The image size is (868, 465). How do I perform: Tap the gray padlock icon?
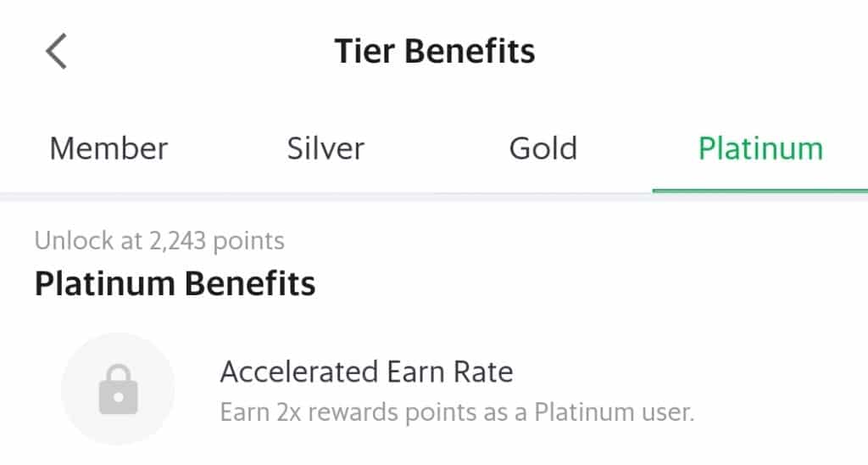tap(118, 389)
